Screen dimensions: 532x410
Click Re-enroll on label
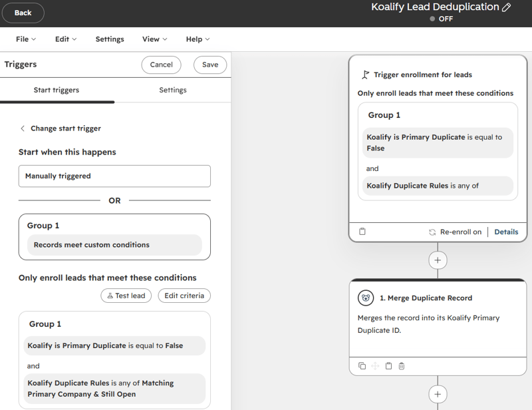(x=461, y=232)
